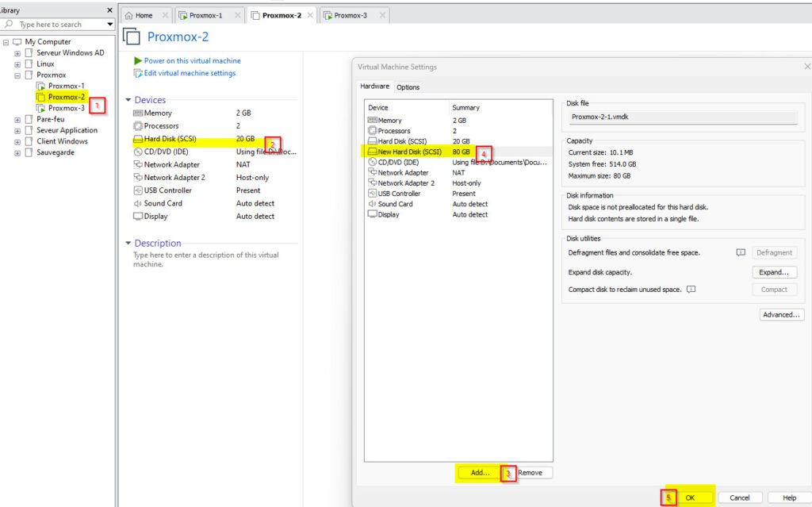Image resolution: width=812 pixels, height=507 pixels.
Task: Expand the Sauvegarde folder node
Action: coord(17,153)
